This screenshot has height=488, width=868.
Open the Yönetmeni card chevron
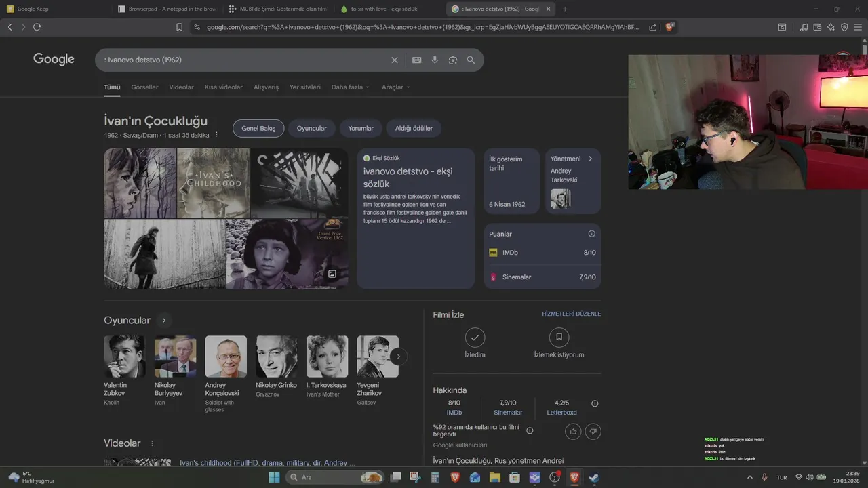(590, 159)
